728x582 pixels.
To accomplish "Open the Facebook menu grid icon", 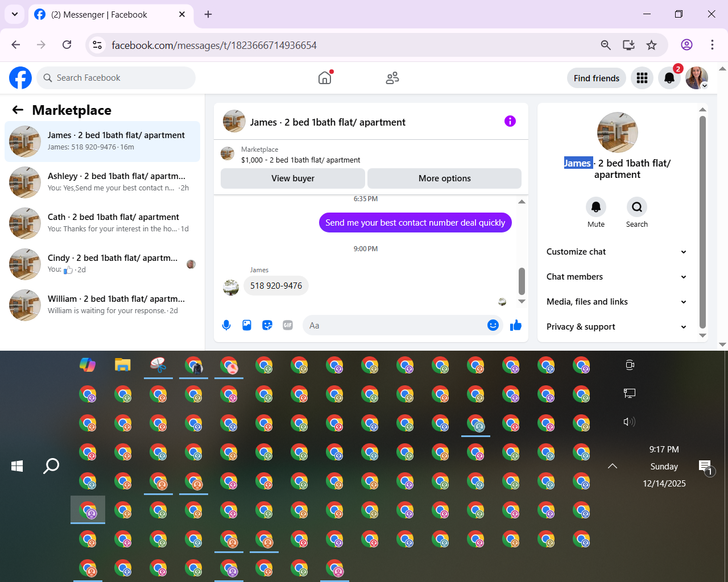I will tap(642, 78).
